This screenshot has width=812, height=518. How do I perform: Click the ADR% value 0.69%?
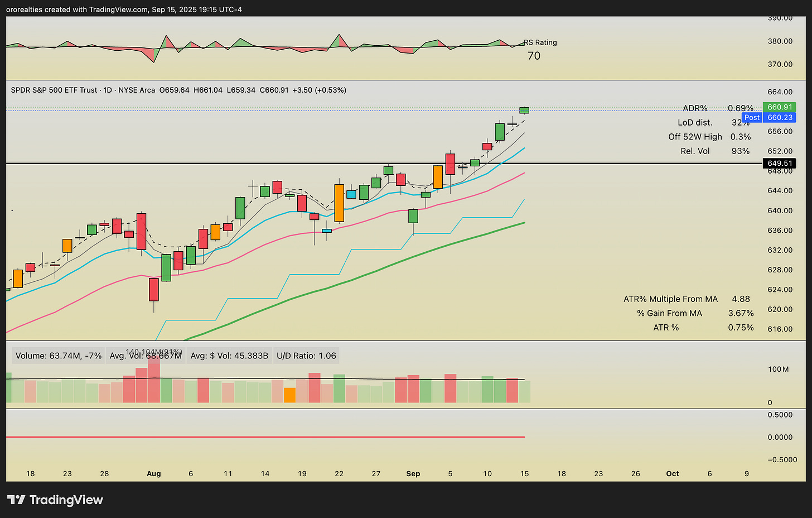[x=741, y=108]
